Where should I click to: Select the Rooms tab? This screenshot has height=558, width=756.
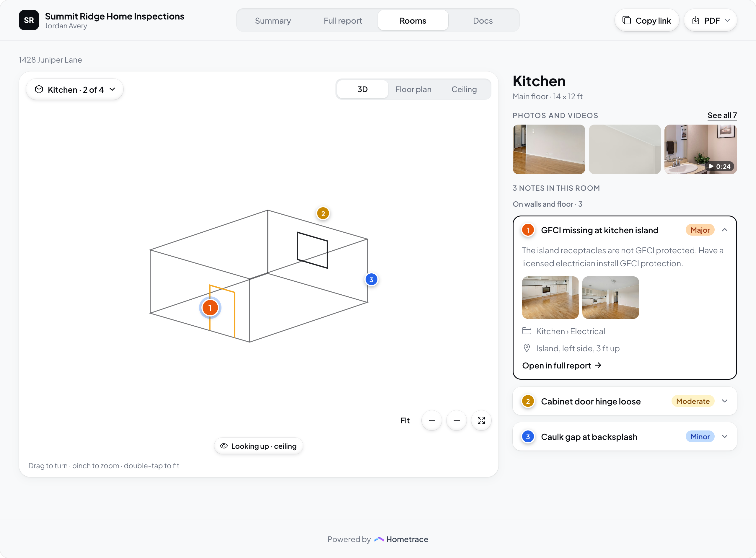coord(413,21)
